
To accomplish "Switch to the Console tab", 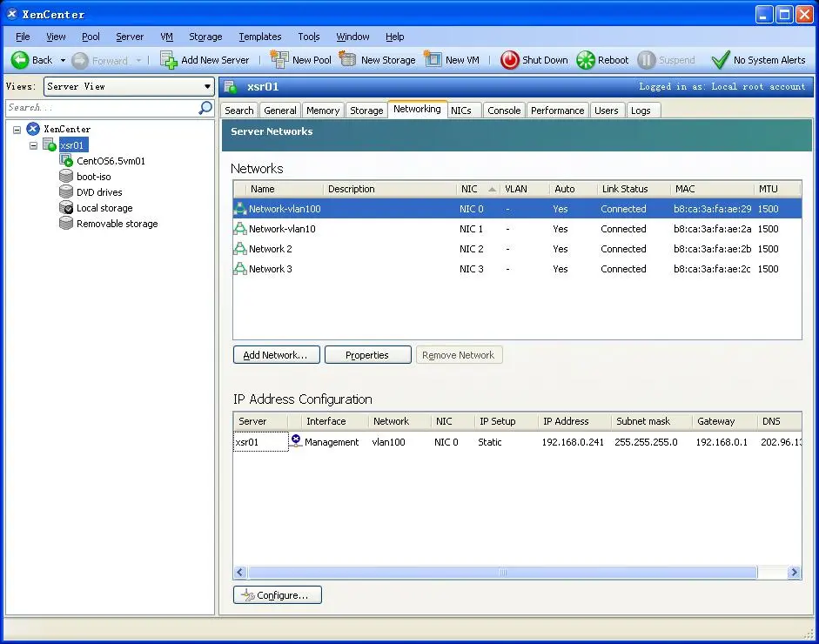I will coord(504,111).
